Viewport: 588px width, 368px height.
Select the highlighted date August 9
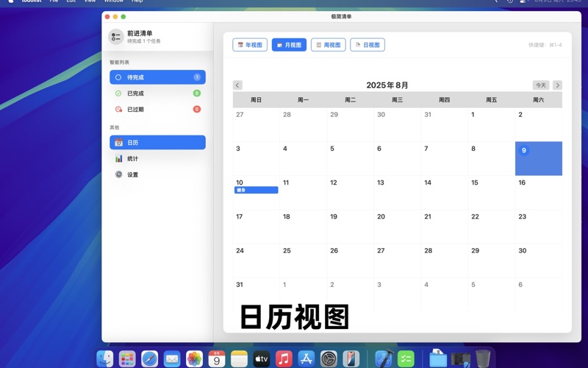[538, 158]
